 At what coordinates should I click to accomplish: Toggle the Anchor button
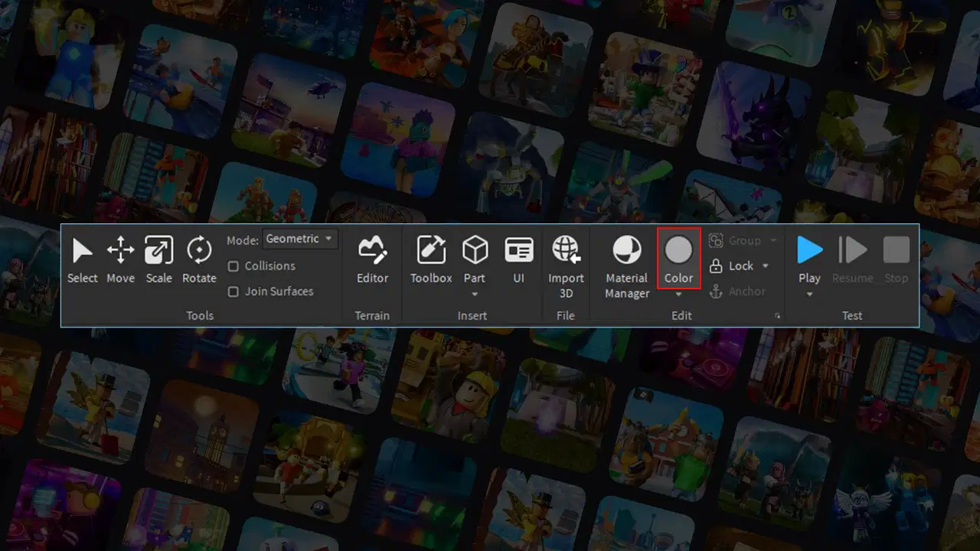[x=738, y=292]
